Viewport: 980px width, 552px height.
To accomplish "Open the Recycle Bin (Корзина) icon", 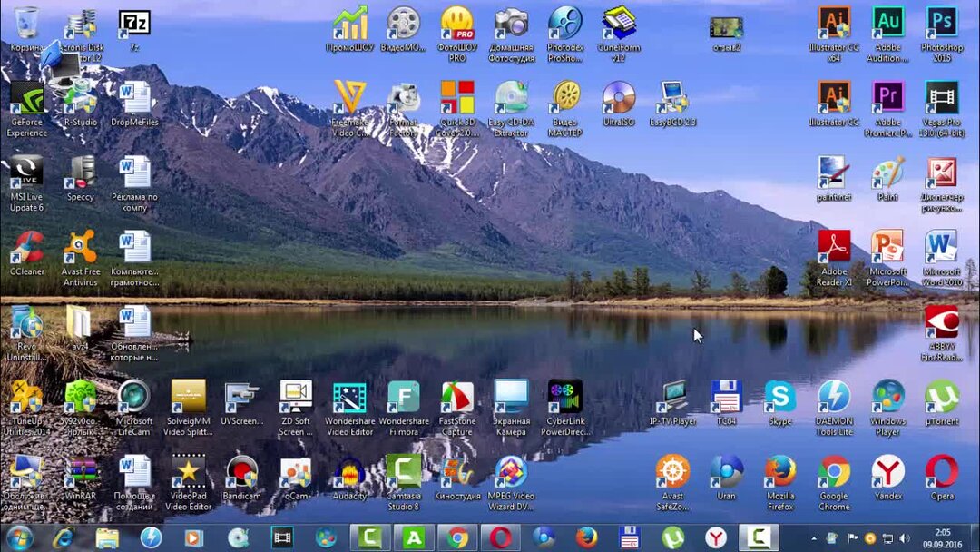I will coord(26,29).
